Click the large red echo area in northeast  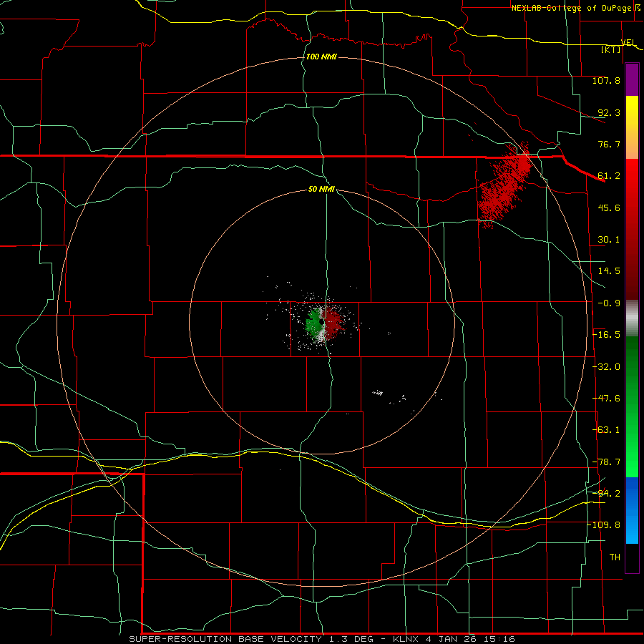tap(504, 186)
